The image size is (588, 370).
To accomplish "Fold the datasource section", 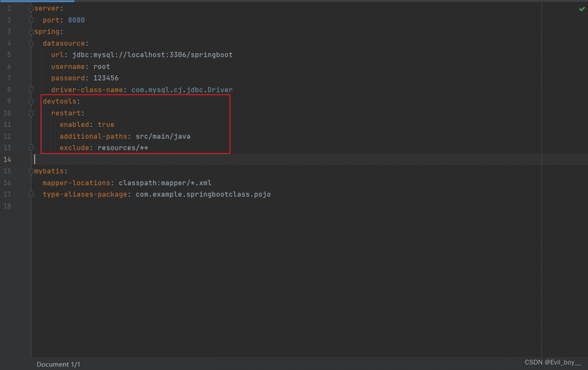I will pos(31,44).
